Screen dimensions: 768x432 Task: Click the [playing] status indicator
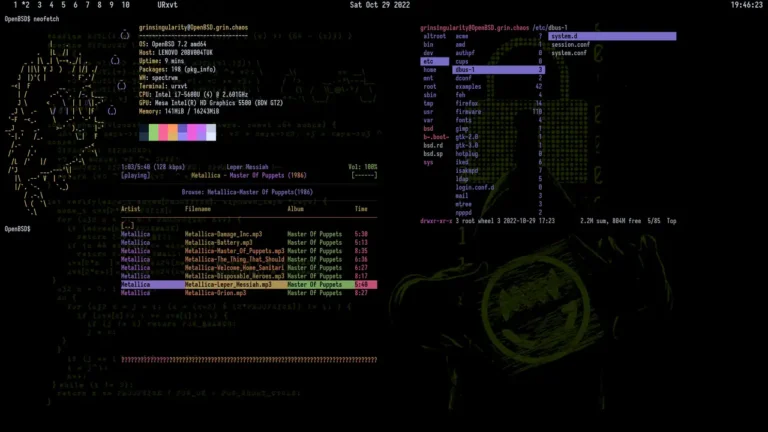coord(136,175)
